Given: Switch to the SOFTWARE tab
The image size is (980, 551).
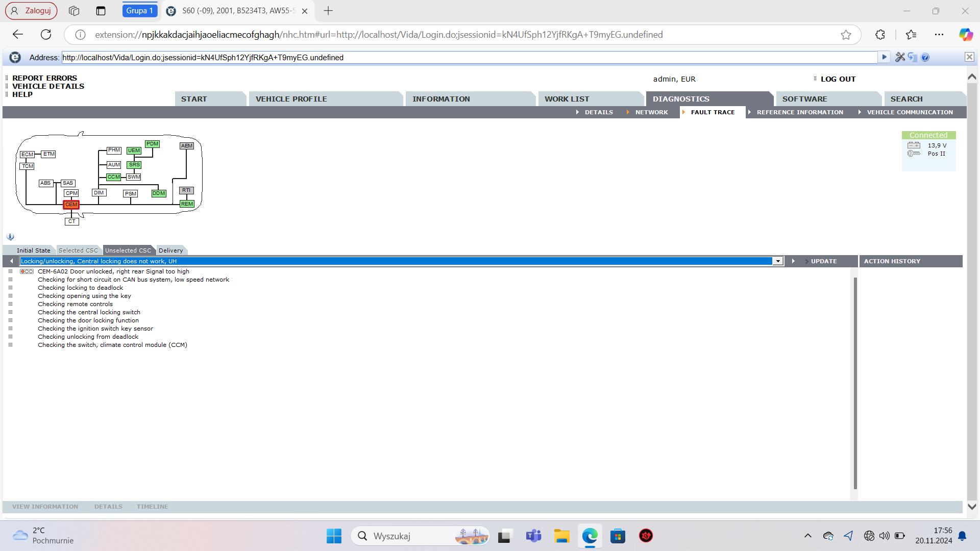Looking at the screenshot, I should pos(804,99).
